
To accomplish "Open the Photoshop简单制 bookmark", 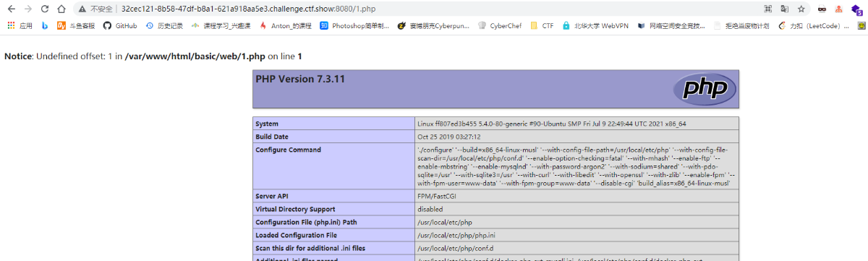I will [x=354, y=25].
